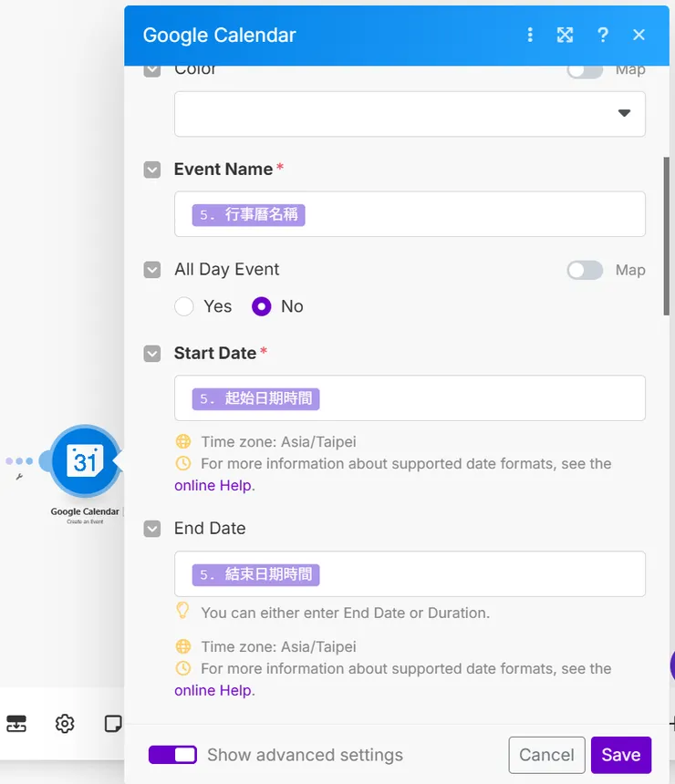This screenshot has height=784, width=675.
Task: Click Cancel button
Action: coord(546,755)
